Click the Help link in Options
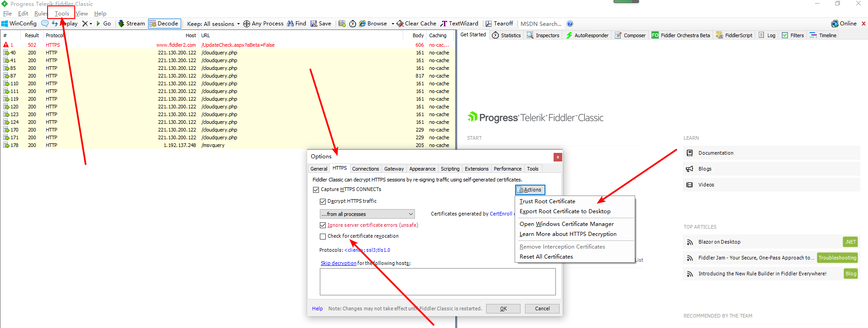Viewport: 868px width, 328px height. point(317,308)
